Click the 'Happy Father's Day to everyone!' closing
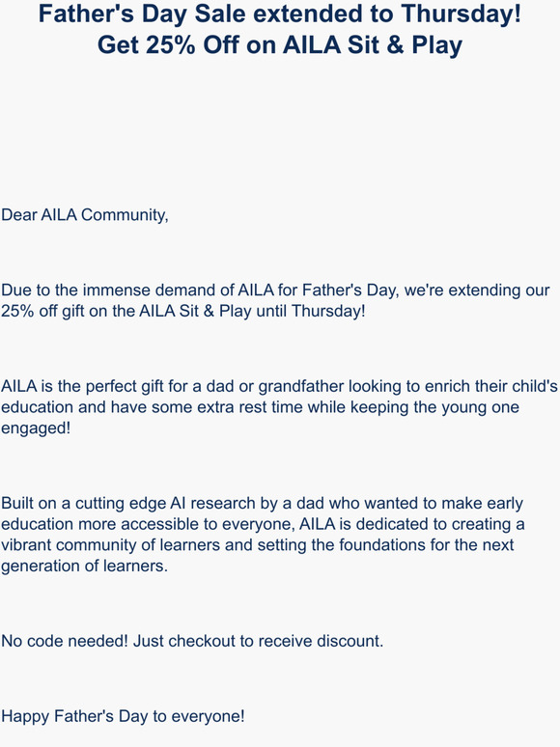Viewport: 560px width, 747px height. click(x=123, y=716)
